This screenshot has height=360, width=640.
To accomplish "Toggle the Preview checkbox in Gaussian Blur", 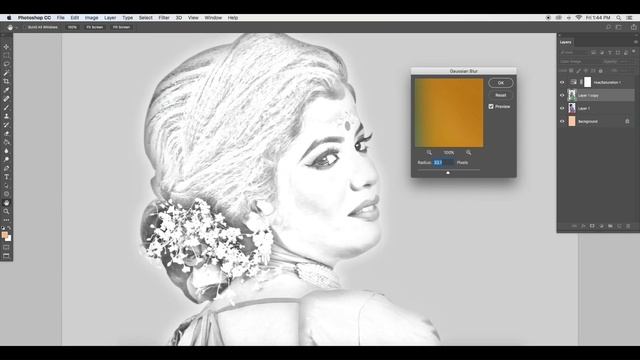I will (491, 106).
